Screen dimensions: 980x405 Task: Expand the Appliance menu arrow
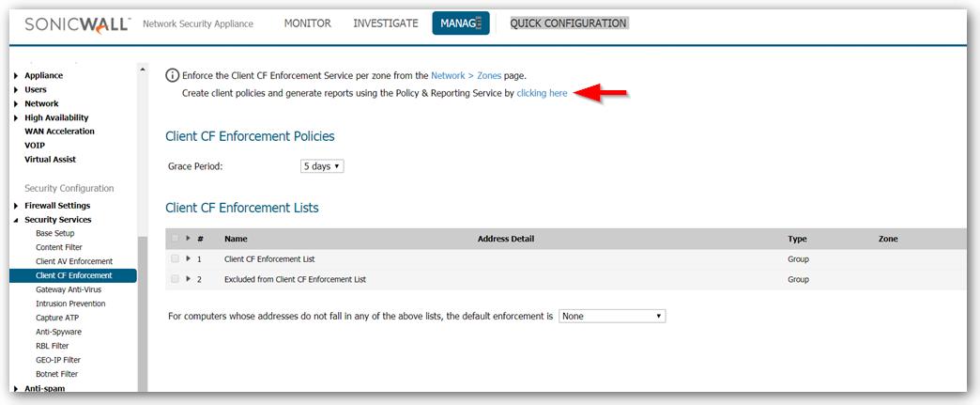(16, 76)
